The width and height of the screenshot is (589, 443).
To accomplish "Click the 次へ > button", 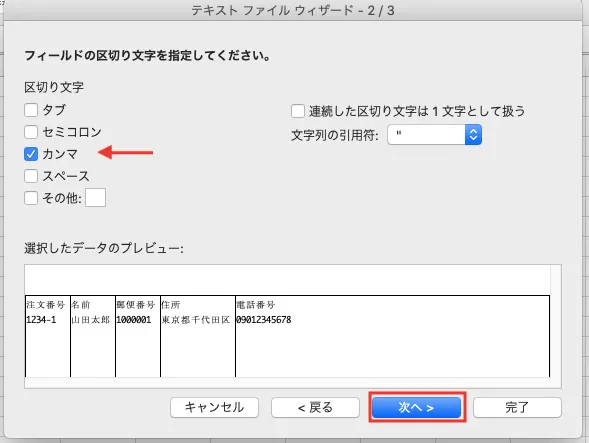I will point(416,407).
